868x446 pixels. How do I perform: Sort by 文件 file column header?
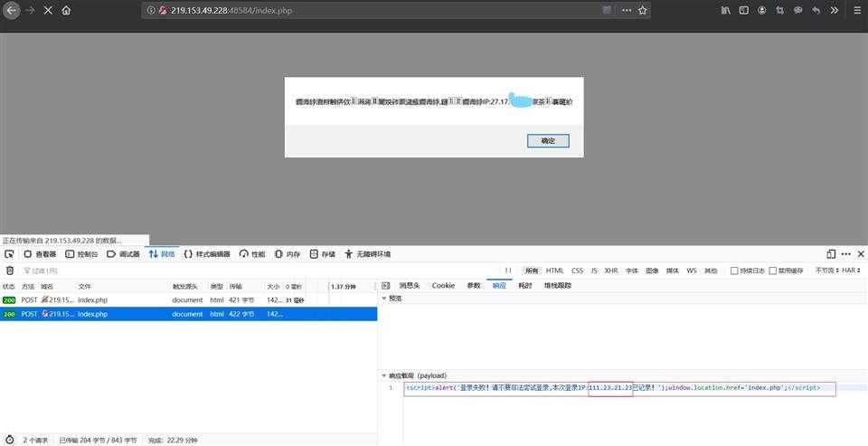[x=85, y=287]
